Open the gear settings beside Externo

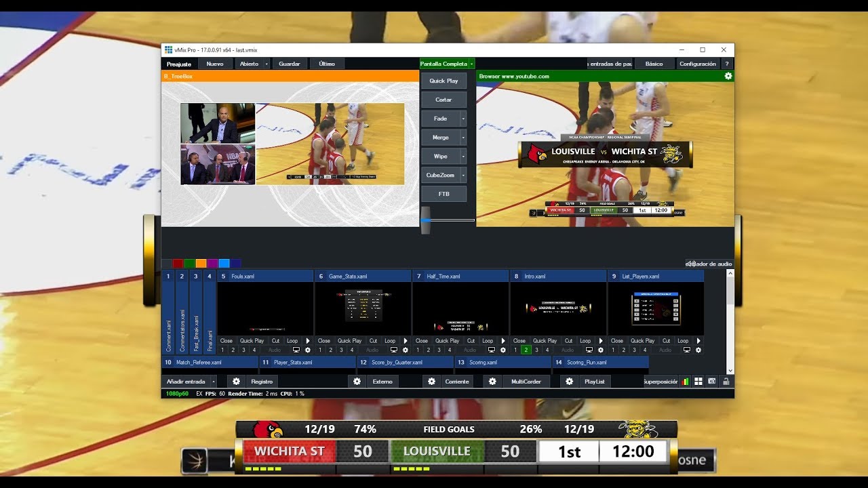(x=357, y=382)
